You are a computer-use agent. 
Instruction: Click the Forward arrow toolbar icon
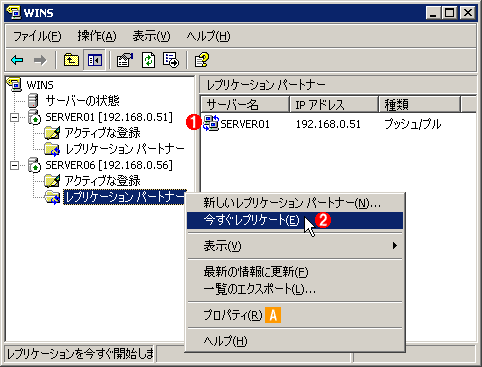40,60
